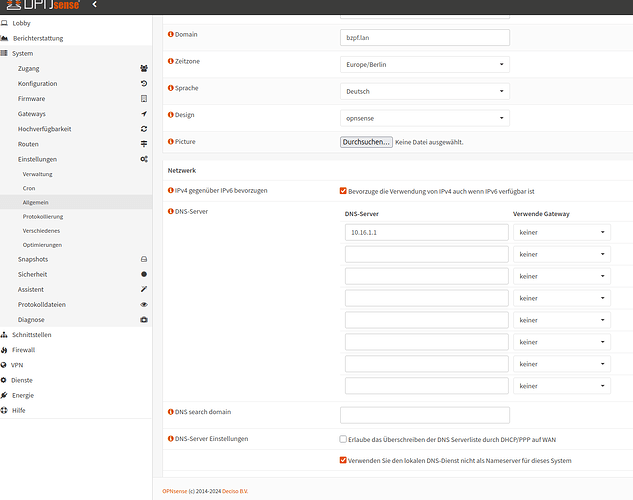The width and height of the screenshot is (633, 500).
Task: Click the Assistent magic wand icon
Action: tap(144, 289)
